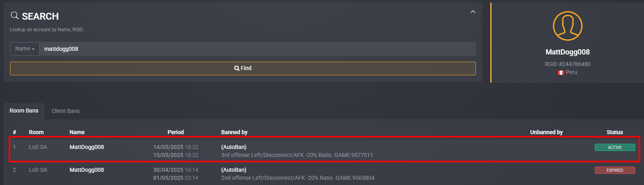The height and width of the screenshot is (185, 644).
Task: Open MattDogg008 name in ban row 1
Action: [87, 147]
